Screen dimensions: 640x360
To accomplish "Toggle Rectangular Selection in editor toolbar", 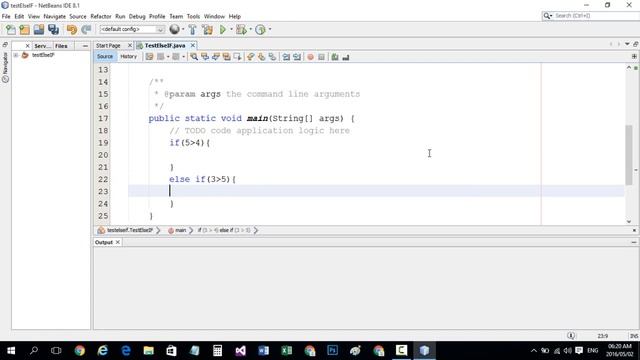I will pos(237,57).
